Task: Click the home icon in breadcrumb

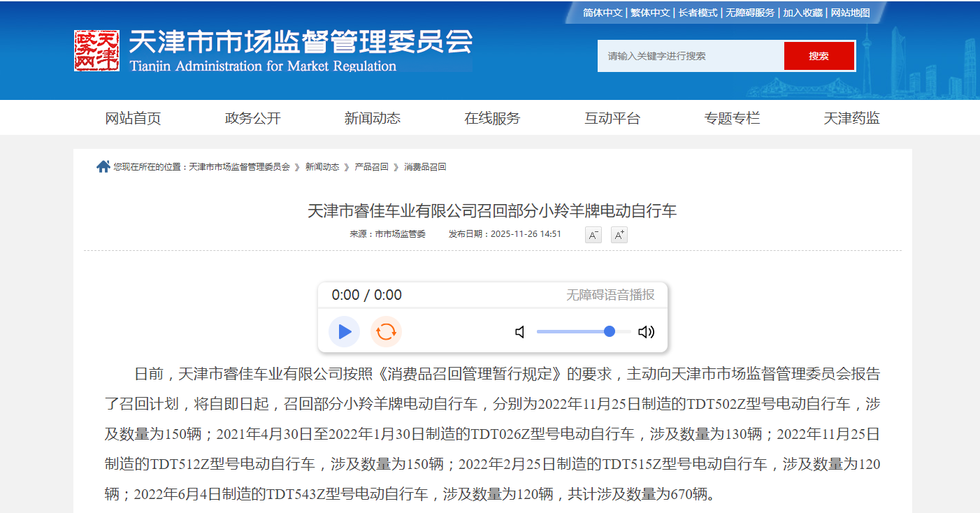Action: pyautogui.click(x=103, y=166)
